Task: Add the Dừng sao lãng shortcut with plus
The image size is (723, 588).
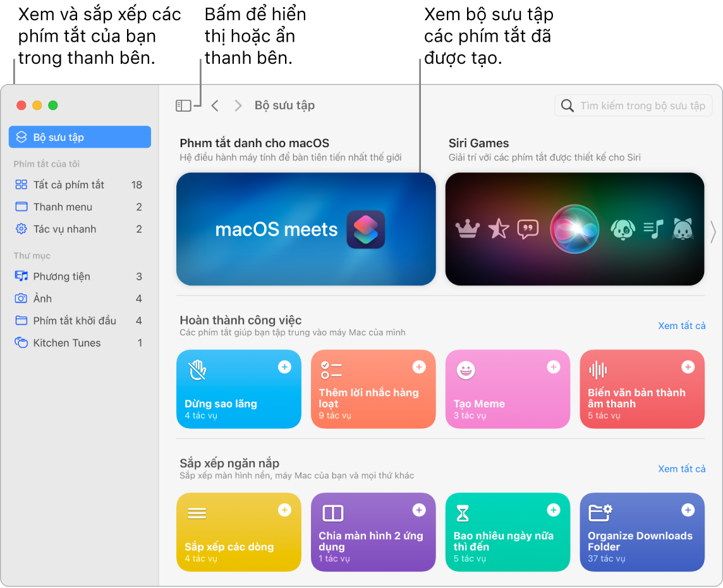Action: coord(284,367)
